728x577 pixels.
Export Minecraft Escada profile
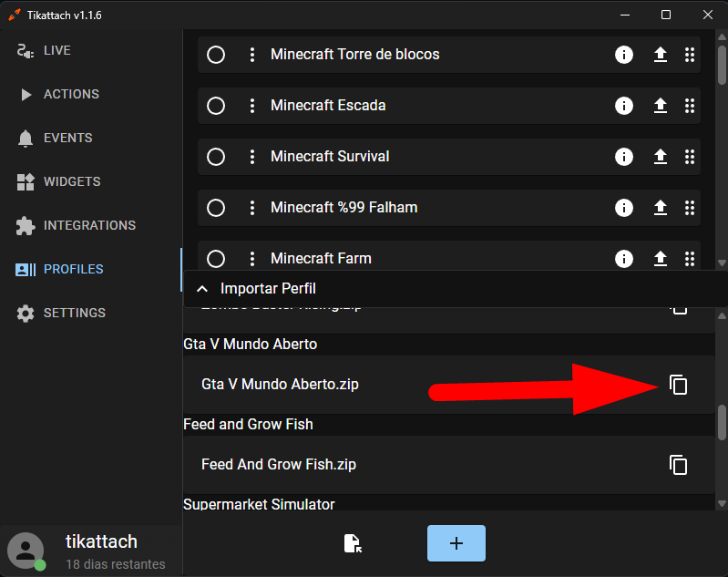661,106
